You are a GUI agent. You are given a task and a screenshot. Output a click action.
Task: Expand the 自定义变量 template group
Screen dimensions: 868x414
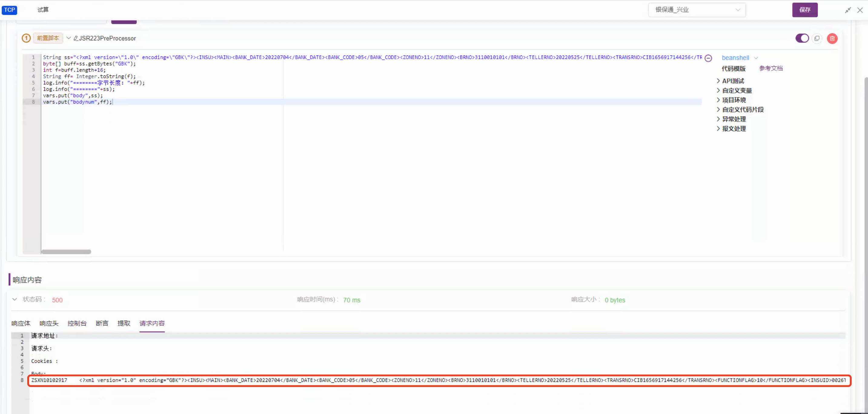[734, 90]
